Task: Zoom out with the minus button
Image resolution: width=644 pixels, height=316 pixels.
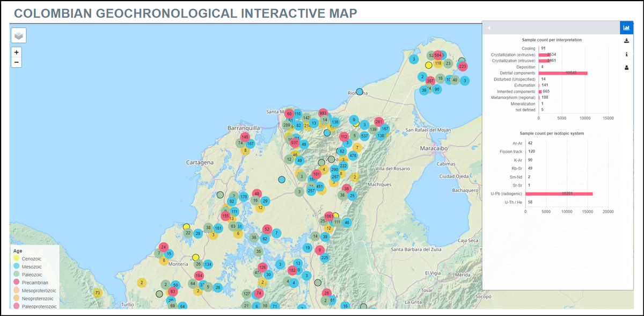Action: 17,62
